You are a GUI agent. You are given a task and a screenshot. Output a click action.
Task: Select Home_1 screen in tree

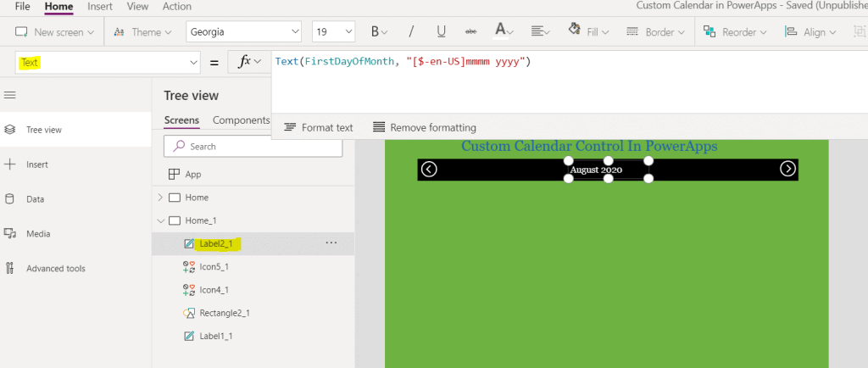pos(201,220)
